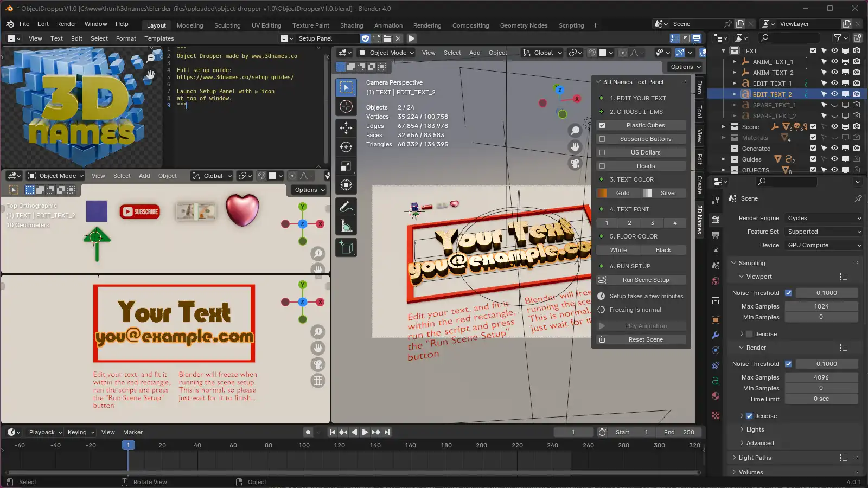868x488 pixels.
Task: Toggle auto keying record button
Action: 308,432
